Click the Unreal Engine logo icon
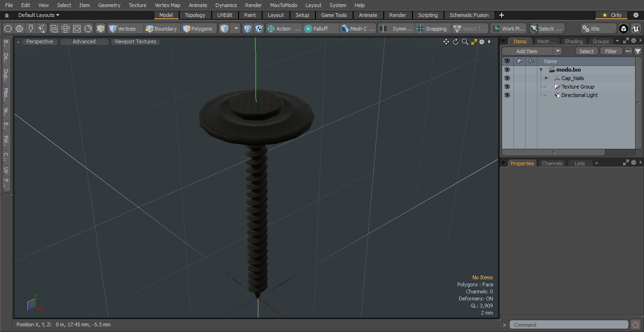Viewport: 644px width, 332px height. 636,29
